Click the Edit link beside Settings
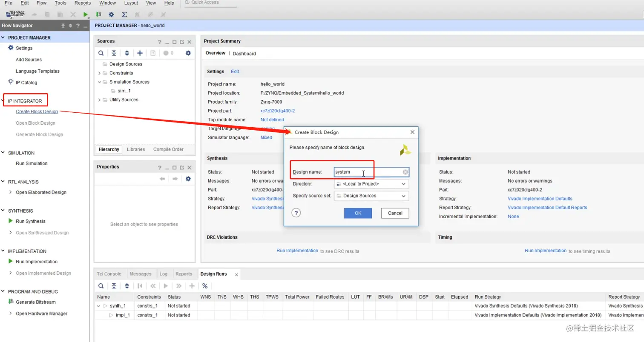The image size is (644, 342). tap(235, 71)
